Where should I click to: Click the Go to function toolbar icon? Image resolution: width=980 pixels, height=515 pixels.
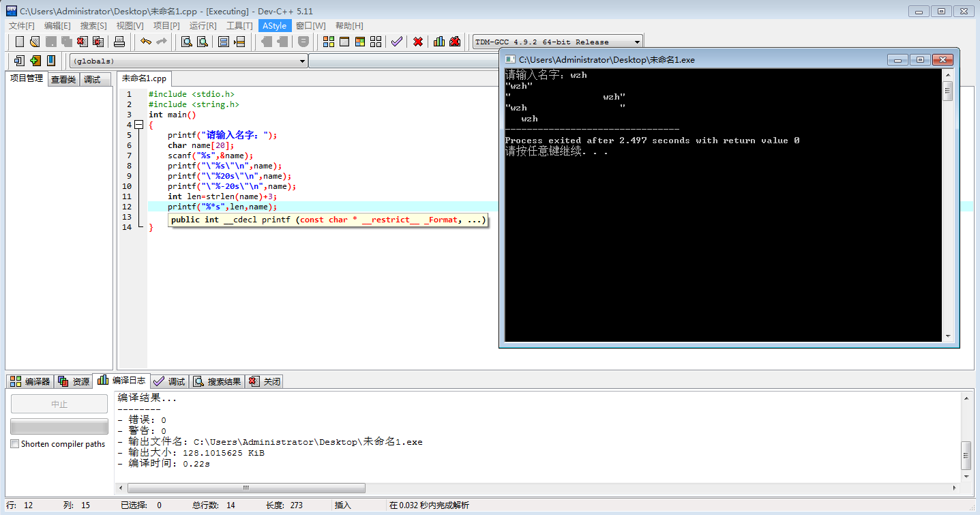point(224,42)
